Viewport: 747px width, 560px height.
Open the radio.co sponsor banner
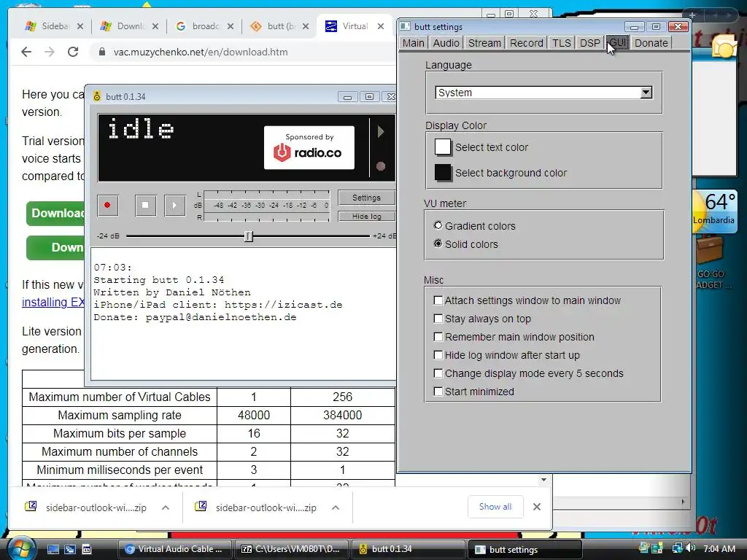(x=309, y=147)
